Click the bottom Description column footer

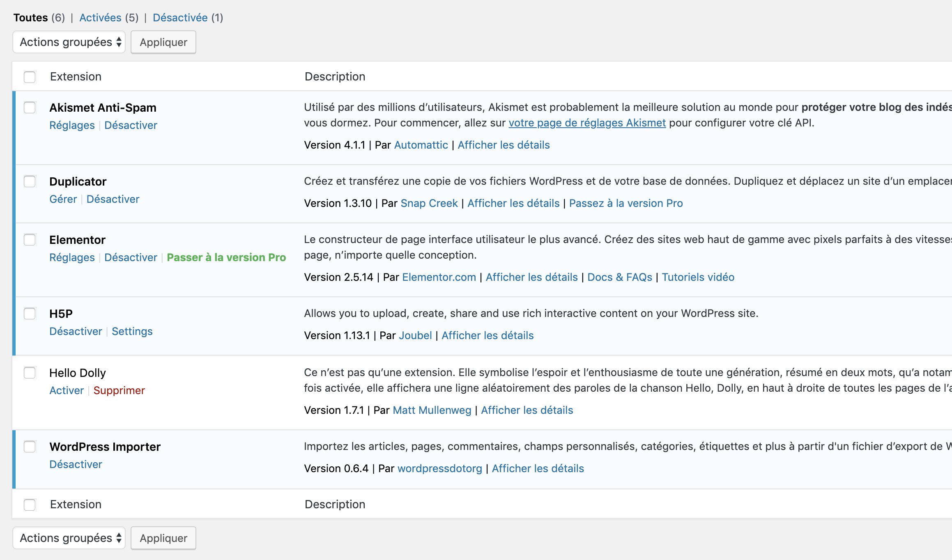pos(335,504)
